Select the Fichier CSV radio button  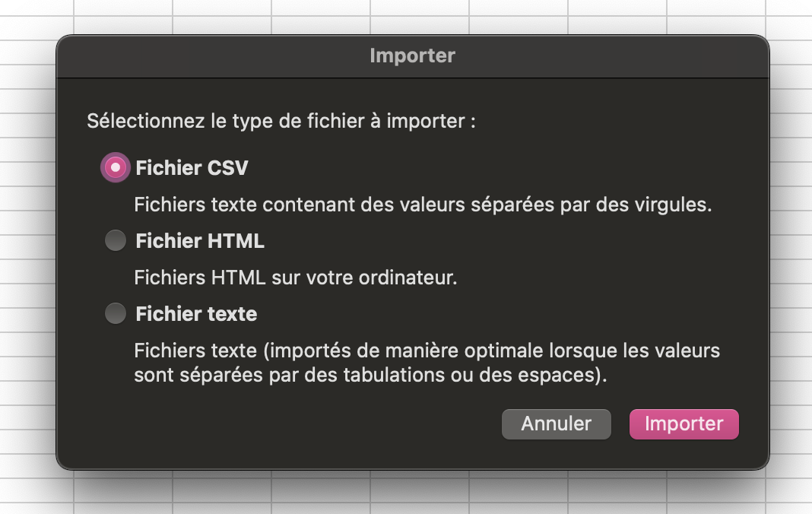[x=116, y=167]
